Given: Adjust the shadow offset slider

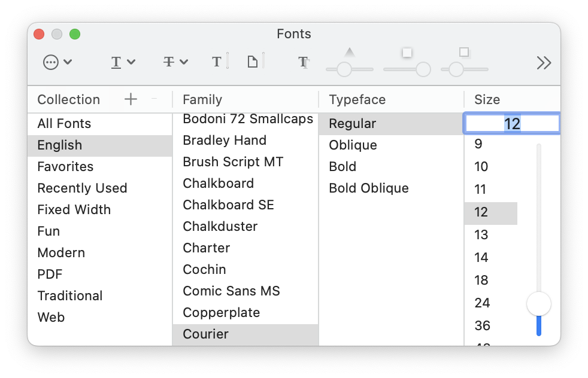Looking at the screenshot, I should click(x=464, y=69).
